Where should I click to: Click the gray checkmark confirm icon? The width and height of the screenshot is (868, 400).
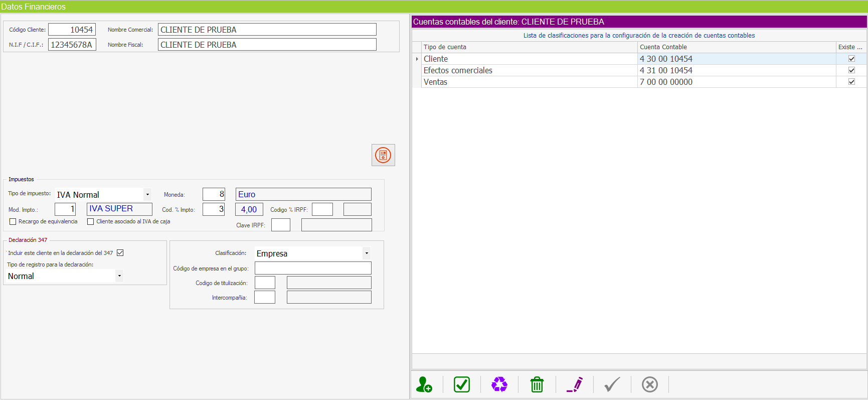pos(612,384)
